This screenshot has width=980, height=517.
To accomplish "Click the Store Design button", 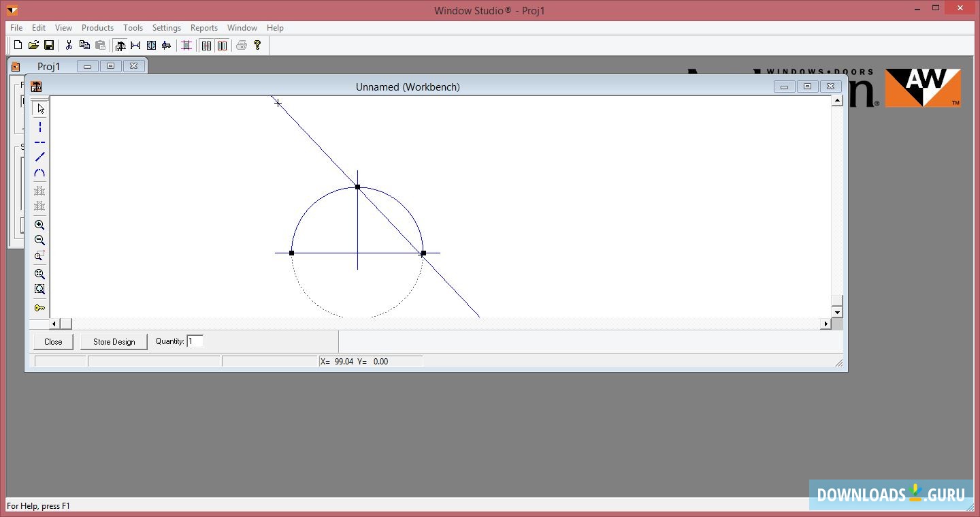I will [114, 342].
